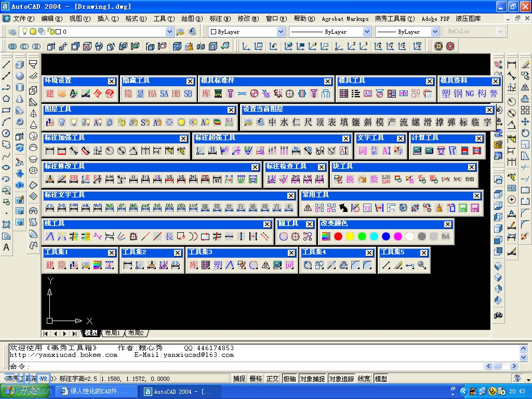Open the layer selection dropdown

[169, 32]
